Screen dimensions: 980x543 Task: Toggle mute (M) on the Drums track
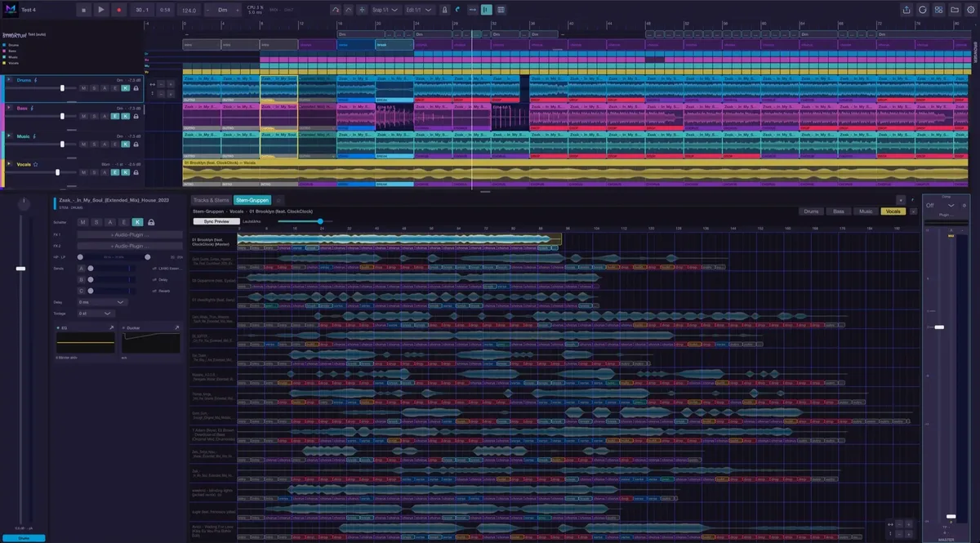pos(83,87)
